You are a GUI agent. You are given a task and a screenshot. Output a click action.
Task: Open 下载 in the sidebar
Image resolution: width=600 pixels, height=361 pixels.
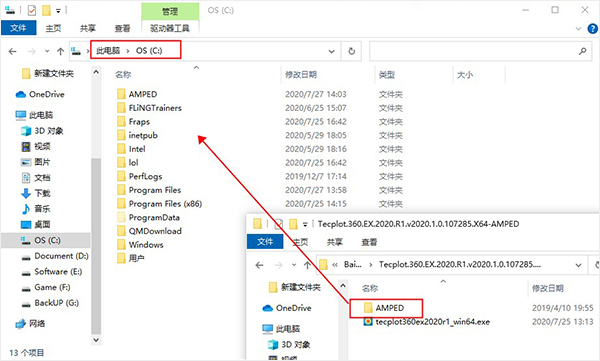coord(36,193)
